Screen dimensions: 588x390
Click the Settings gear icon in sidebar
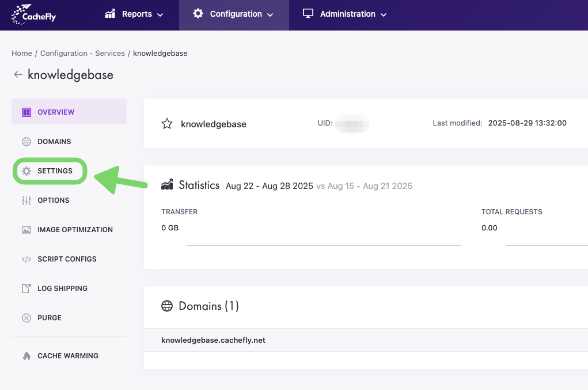click(26, 171)
